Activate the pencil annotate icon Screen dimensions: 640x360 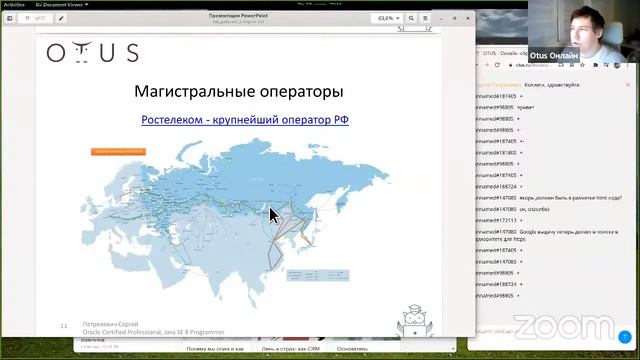[61, 18]
